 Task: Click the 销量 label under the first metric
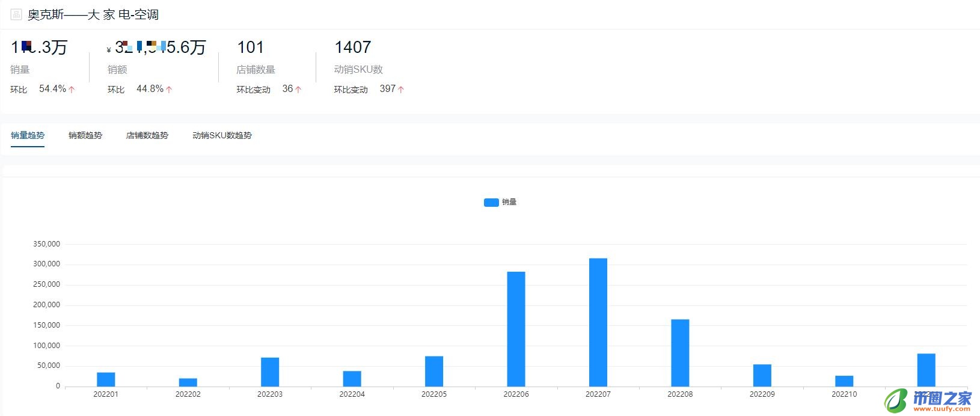coord(20,70)
